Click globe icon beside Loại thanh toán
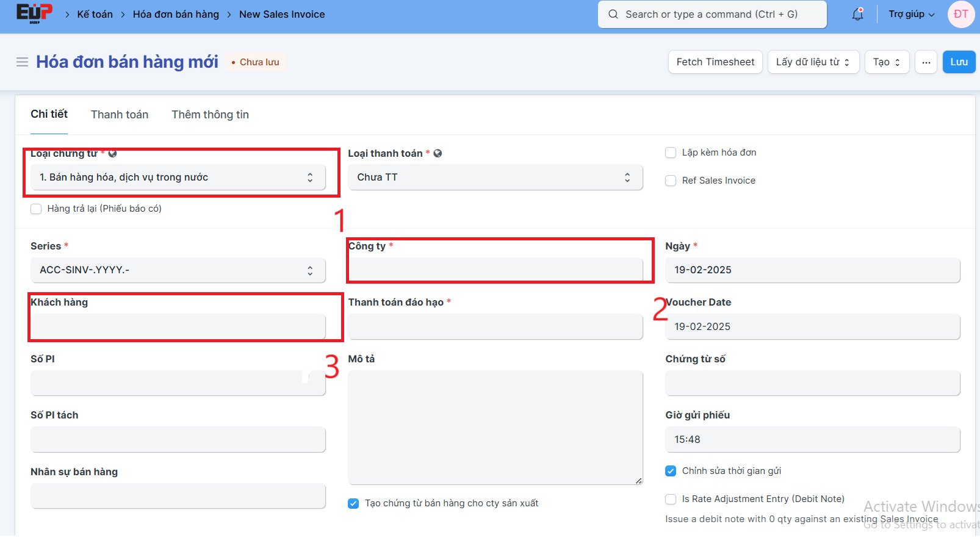The image size is (980, 538). tap(438, 154)
